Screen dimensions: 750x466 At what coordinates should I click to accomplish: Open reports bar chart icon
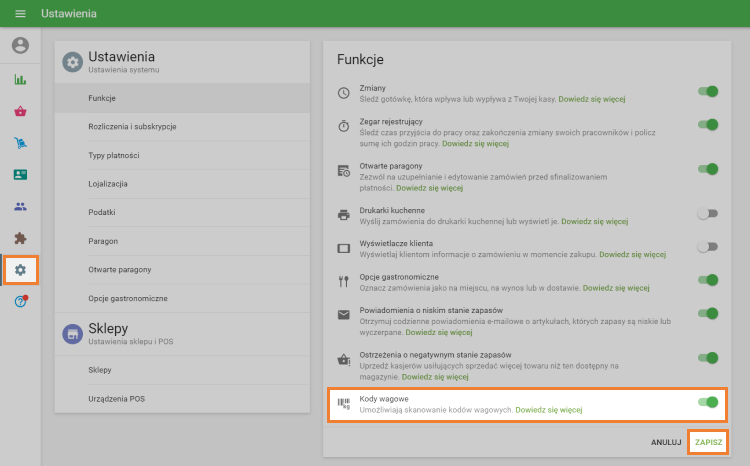coord(20,79)
